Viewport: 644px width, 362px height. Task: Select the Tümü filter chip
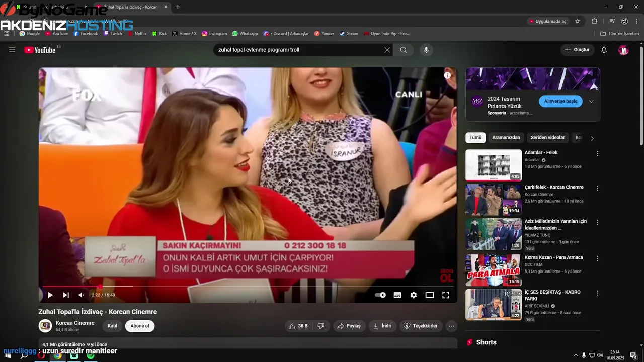click(475, 138)
